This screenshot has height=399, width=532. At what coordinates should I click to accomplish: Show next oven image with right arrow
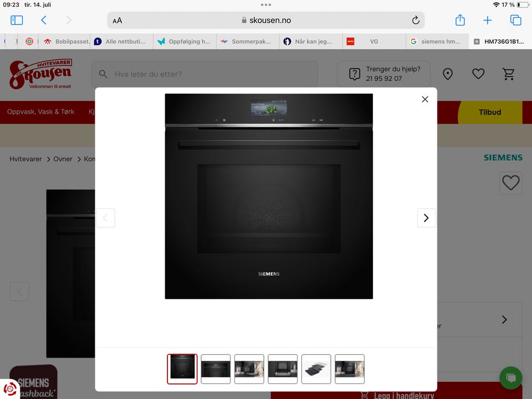point(426,218)
